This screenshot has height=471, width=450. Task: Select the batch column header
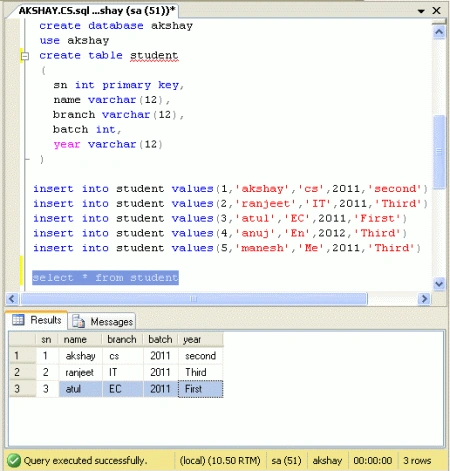tap(160, 340)
